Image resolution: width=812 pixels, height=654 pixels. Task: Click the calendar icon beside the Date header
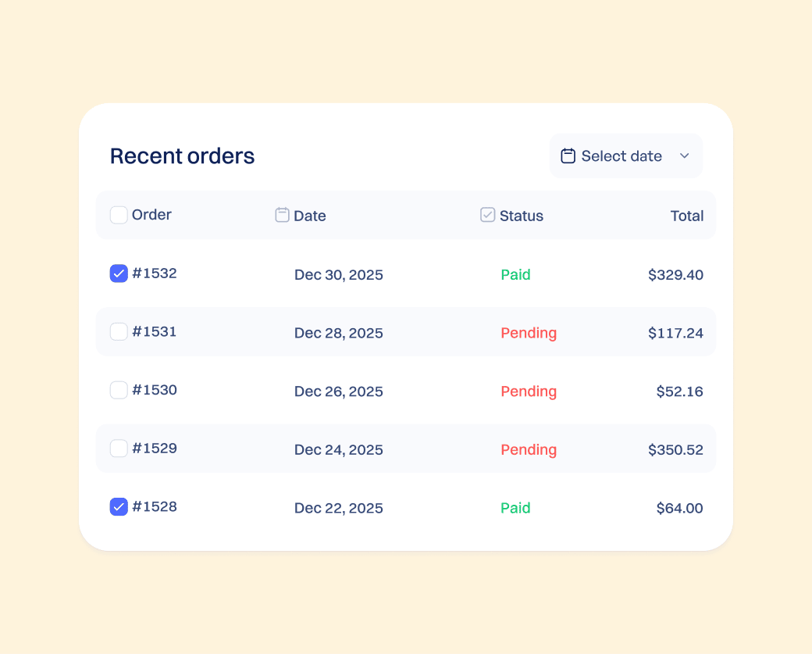(282, 214)
